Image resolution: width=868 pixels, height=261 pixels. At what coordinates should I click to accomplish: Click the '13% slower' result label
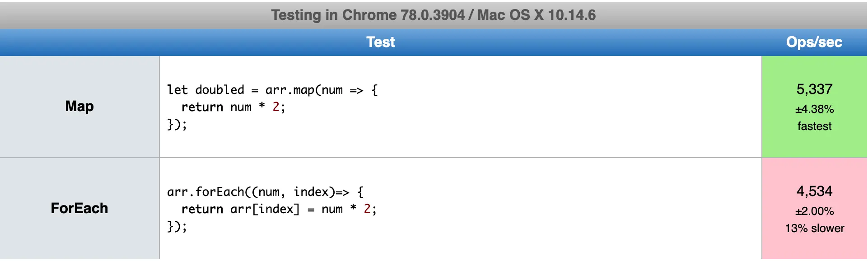814,228
